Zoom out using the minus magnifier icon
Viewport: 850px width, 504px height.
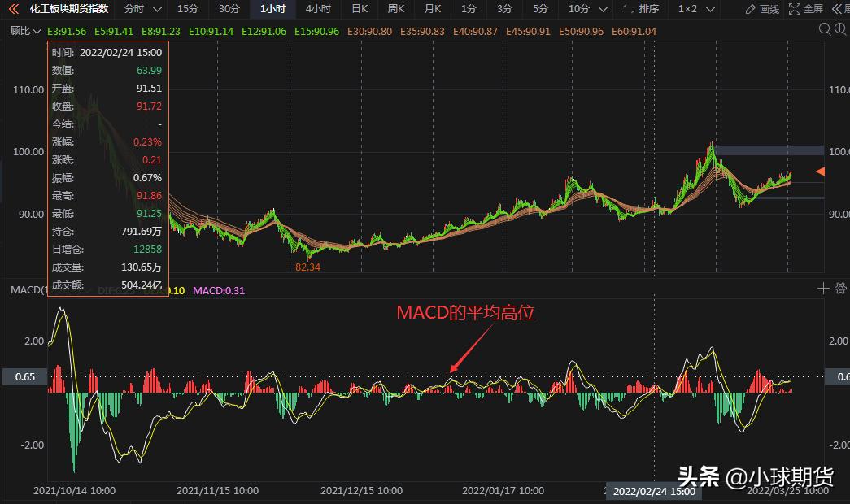pos(840,28)
